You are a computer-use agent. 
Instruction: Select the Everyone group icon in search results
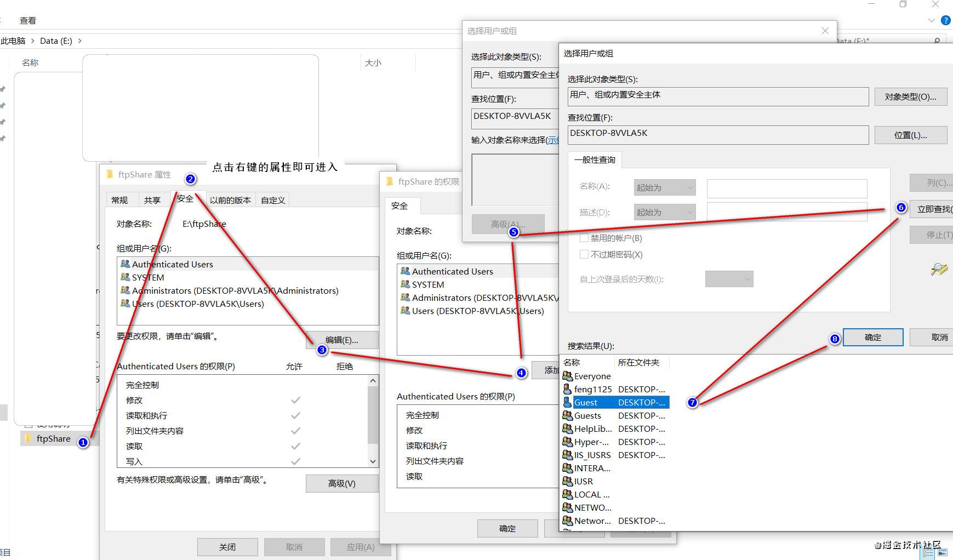(568, 376)
